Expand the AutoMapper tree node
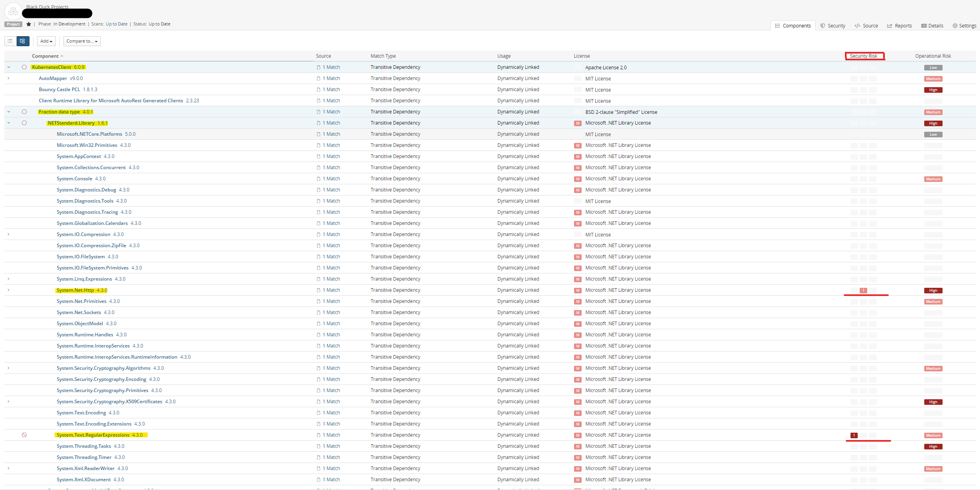This screenshot has width=980, height=490. point(9,78)
